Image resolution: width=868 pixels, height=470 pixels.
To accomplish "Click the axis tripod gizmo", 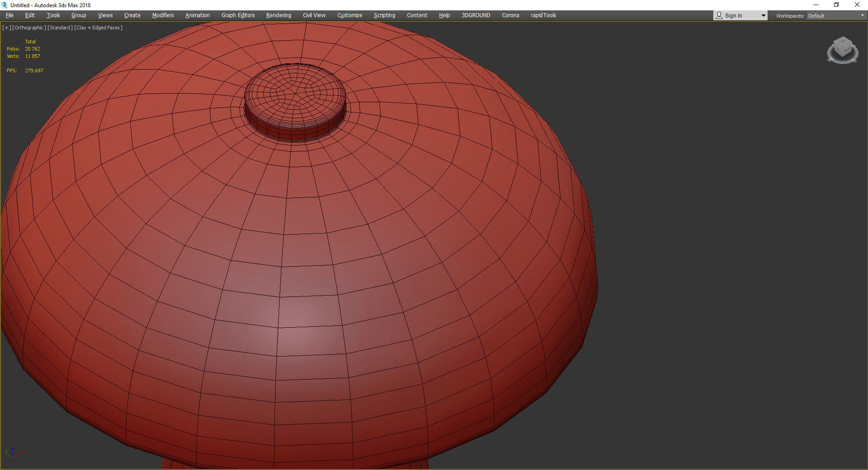I will pos(13,452).
